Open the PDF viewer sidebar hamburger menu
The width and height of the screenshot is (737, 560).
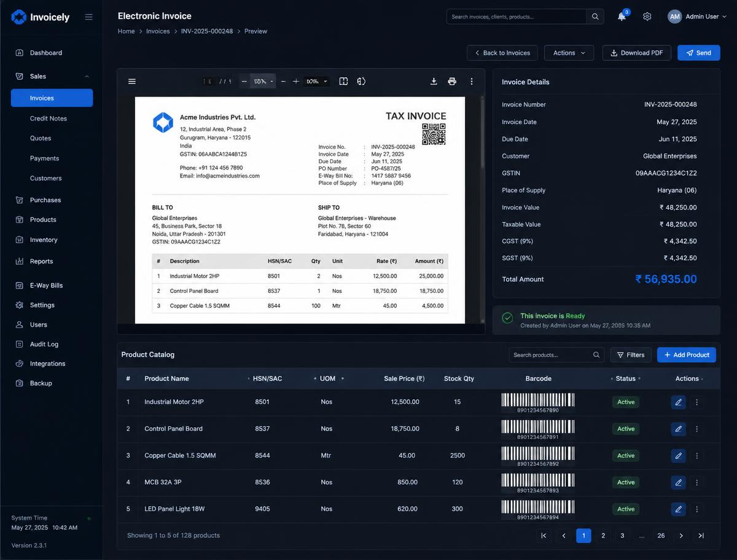tap(131, 81)
